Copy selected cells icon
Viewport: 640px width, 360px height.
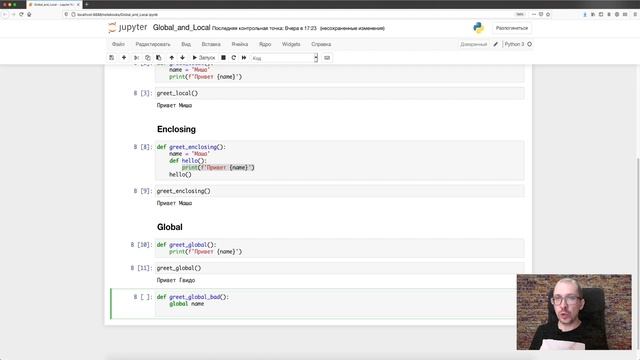[x=148, y=58]
